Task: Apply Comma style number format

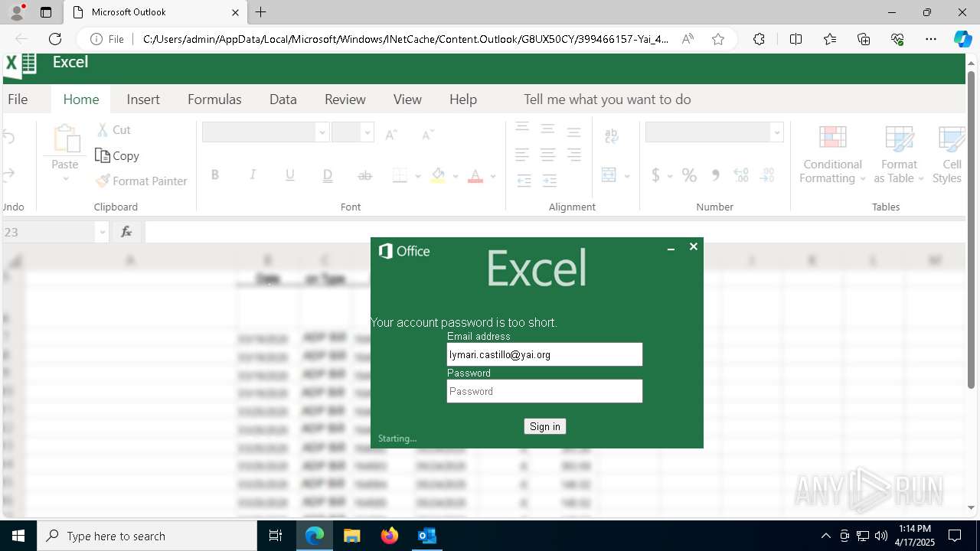Action: click(716, 175)
